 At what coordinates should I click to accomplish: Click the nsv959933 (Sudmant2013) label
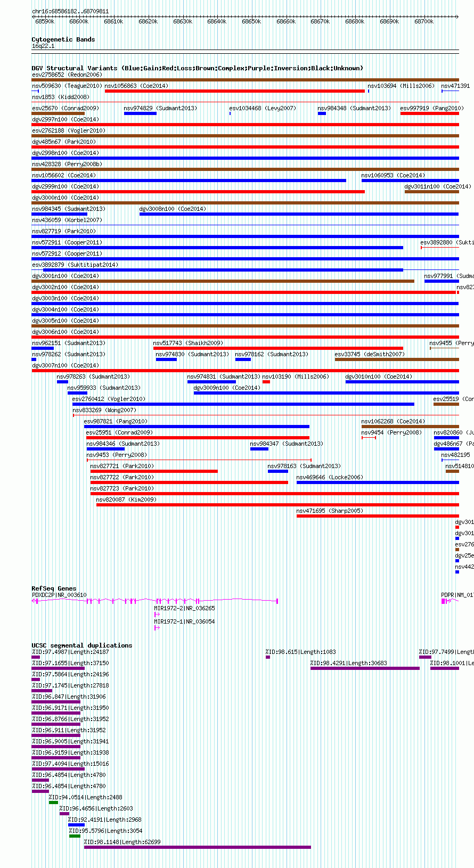104,388
